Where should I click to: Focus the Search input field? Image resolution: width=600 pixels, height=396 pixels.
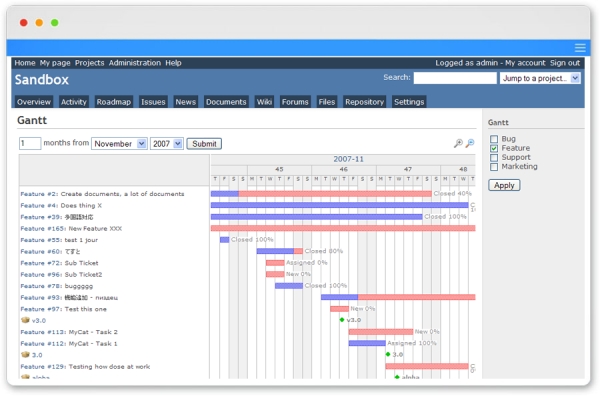pyautogui.click(x=455, y=78)
